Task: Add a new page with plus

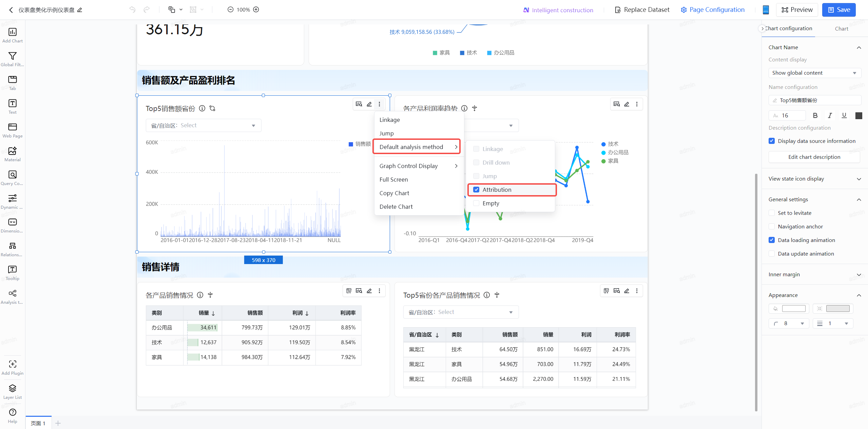Action: coord(58,423)
